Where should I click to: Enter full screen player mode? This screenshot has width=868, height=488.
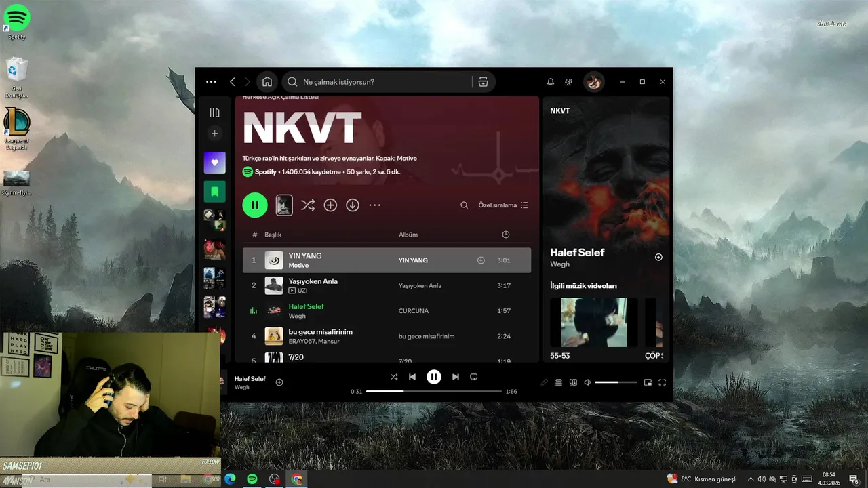click(663, 382)
